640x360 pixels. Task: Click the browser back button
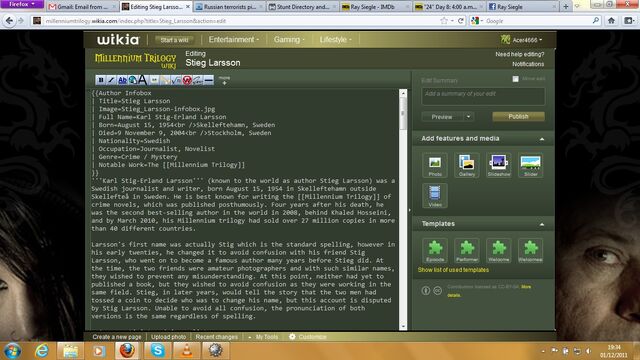[9, 20]
